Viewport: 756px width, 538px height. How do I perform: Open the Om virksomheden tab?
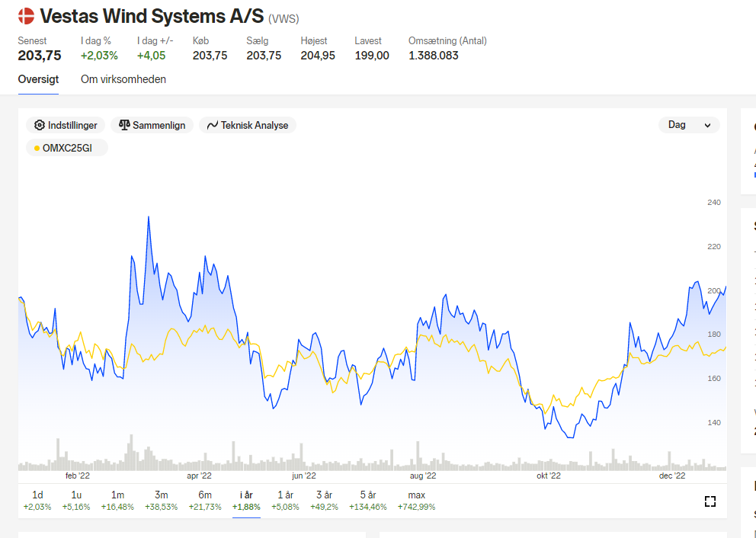point(123,79)
